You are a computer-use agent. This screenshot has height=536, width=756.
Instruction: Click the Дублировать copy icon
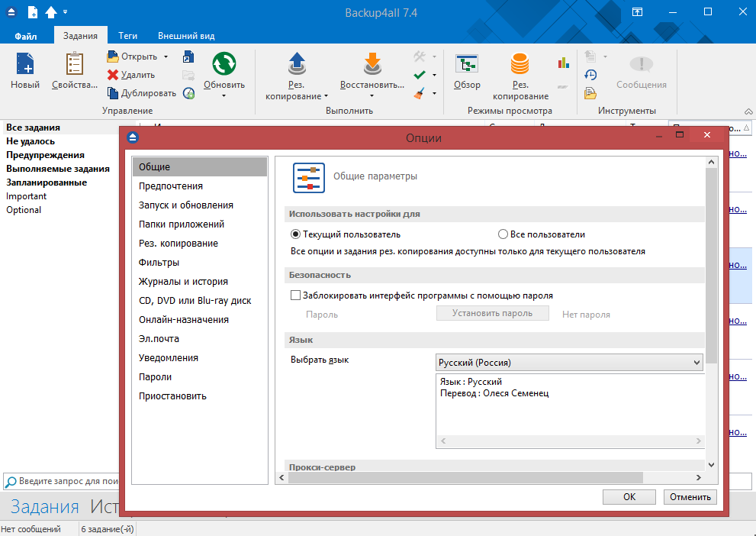coord(113,92)
